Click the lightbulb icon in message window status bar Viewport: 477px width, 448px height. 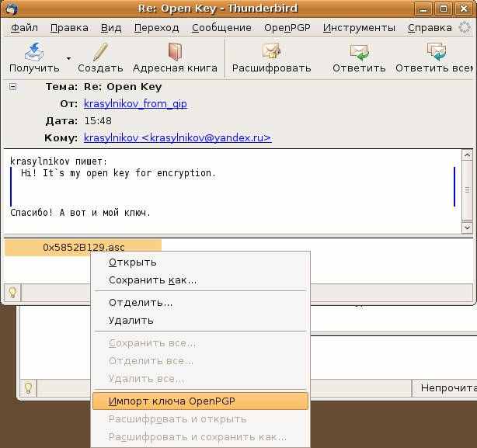coord(12,293)
